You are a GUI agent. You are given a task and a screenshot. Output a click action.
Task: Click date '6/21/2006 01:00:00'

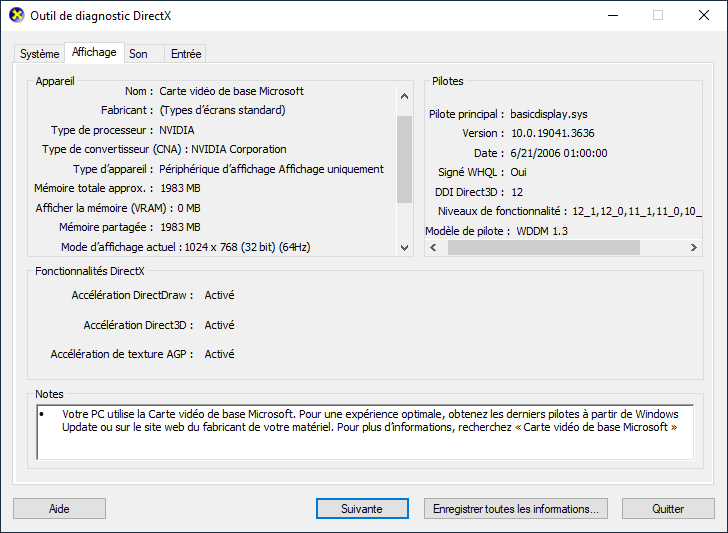(559, 153)
